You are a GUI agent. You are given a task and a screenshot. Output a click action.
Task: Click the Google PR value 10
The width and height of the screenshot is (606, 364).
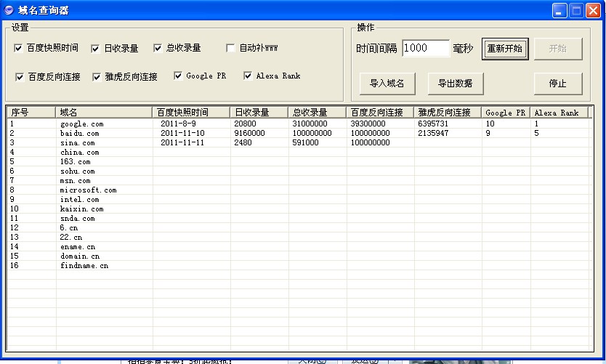(x=490, y=124)
